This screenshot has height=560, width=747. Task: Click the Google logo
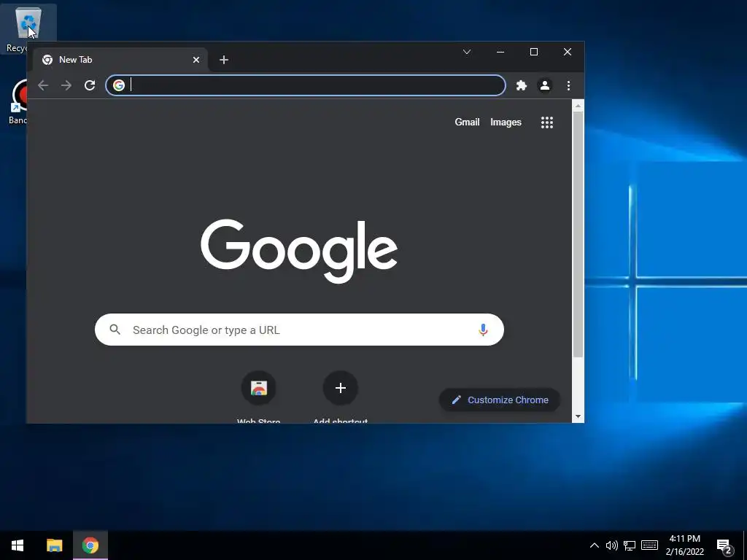click(298, 251)
